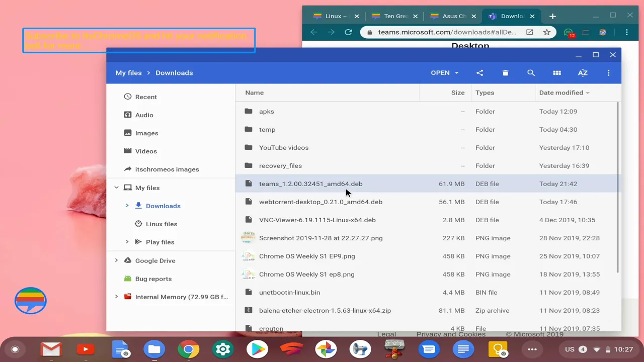Click Downloads in breadcrumb path
The height and width of the screenshot is (362, 644).
174,73
